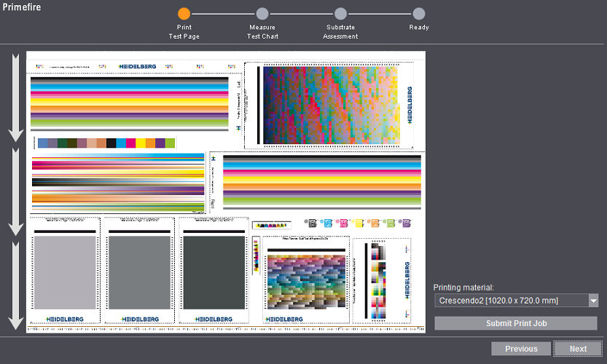Select the Crescendo2 printing material field
607x364 pixels.
tap(510, 301)
